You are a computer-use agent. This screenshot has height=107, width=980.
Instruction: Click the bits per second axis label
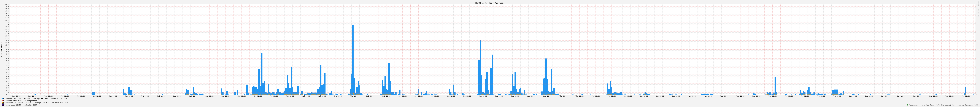tap(2, 49)
